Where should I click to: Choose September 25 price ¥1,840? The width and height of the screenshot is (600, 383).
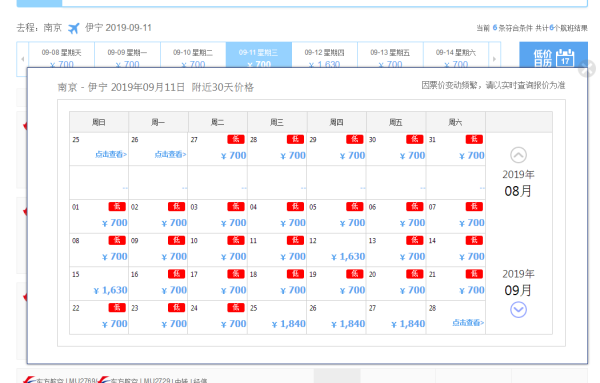coord(289,324)
